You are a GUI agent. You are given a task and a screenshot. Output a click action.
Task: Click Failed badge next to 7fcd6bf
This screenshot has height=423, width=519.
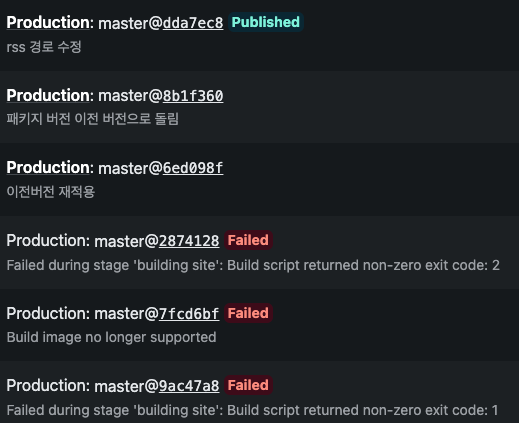248,313
